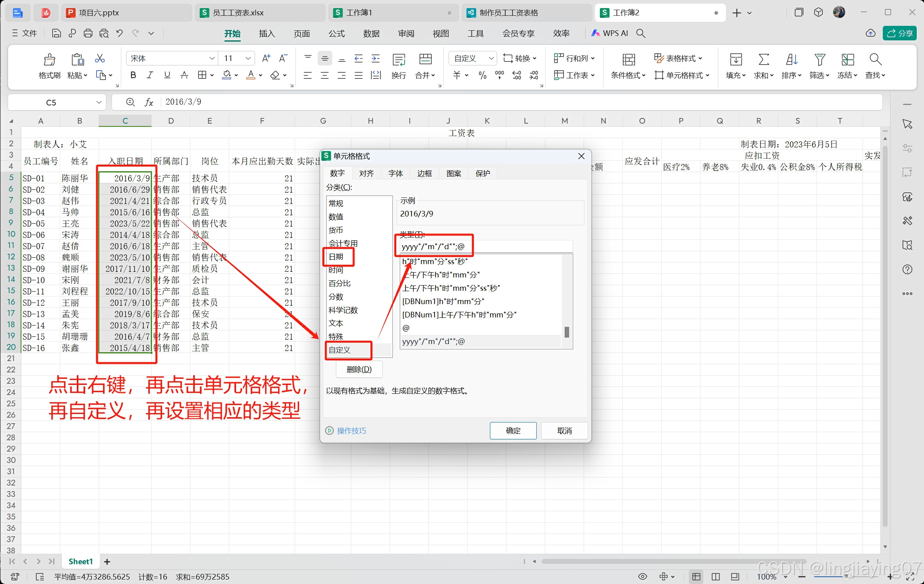Viewport: 924px width, 584px height.
Task: Click the increase font size icon
Action: [x=266, y=58]
